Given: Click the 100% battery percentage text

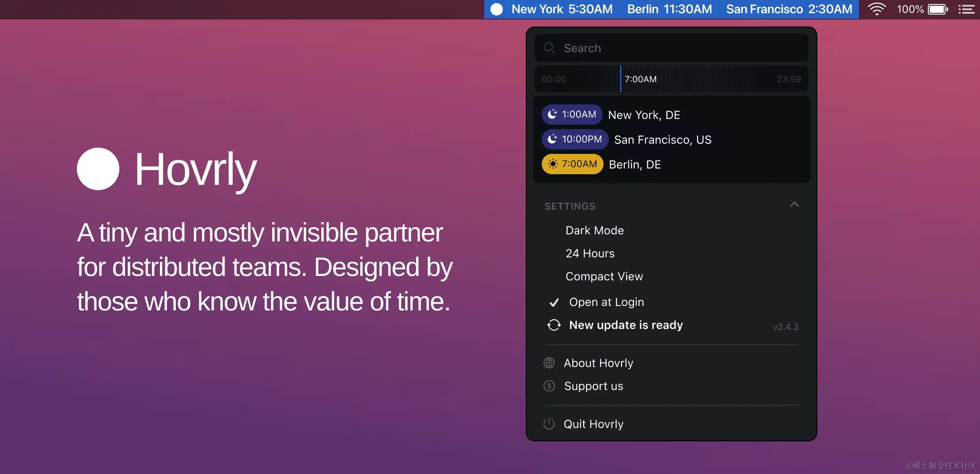Looking at the screenshot, I should coord(910,9).
